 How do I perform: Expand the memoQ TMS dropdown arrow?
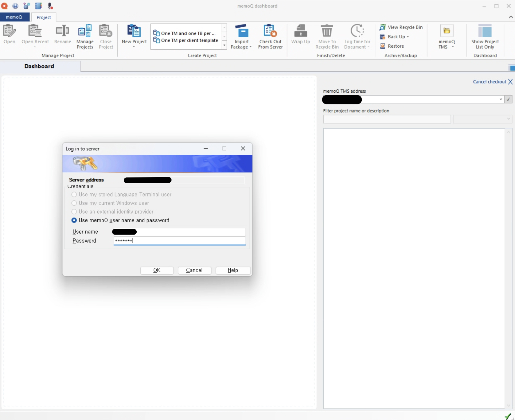pos(453,47)
